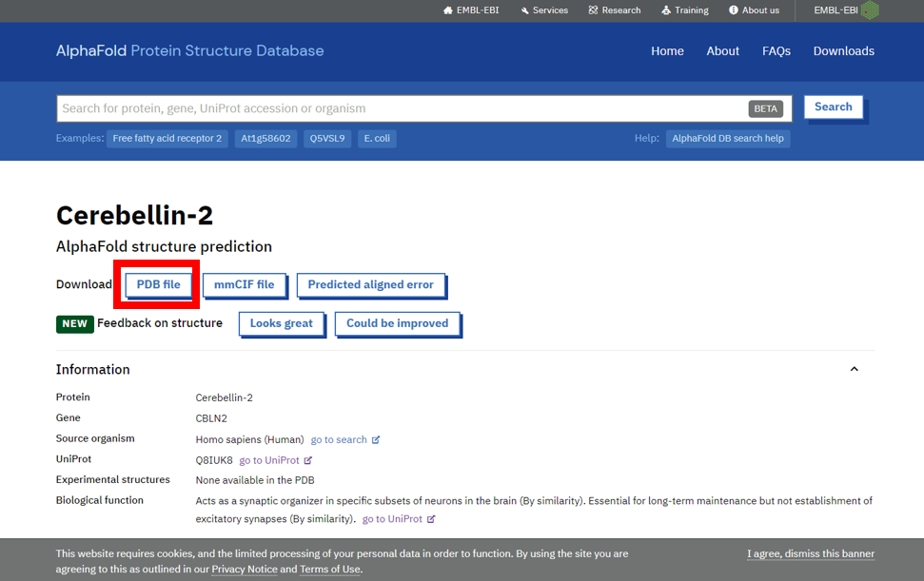This screenshot has height=581, width=924.
Task: Download the mmCIF file
Action: pos(244,285)
